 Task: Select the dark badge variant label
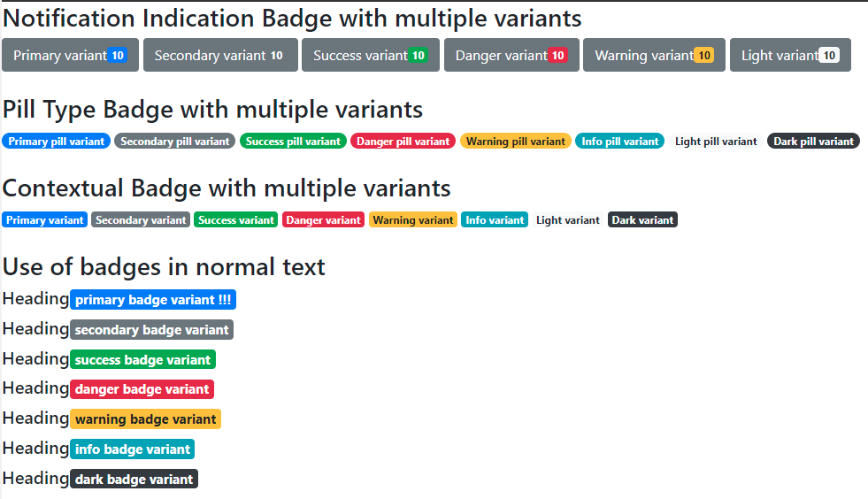coord(134,480)
